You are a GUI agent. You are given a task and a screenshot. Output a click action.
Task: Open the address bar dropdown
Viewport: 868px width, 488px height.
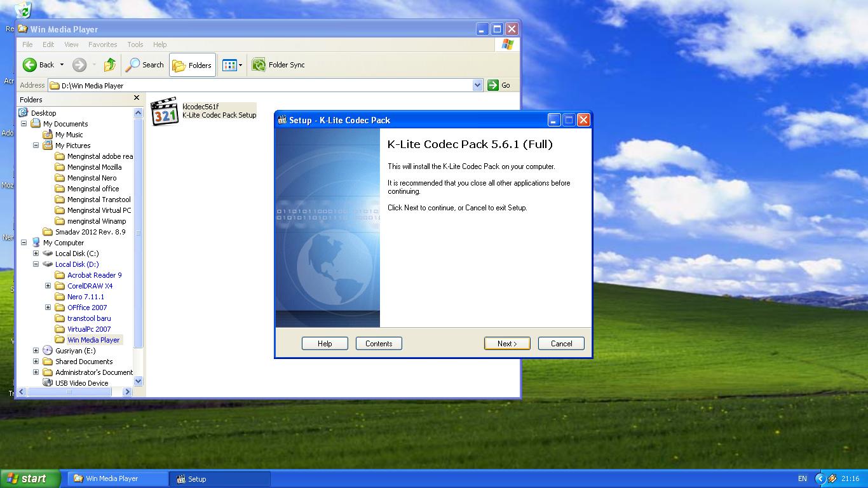point(478,85)
